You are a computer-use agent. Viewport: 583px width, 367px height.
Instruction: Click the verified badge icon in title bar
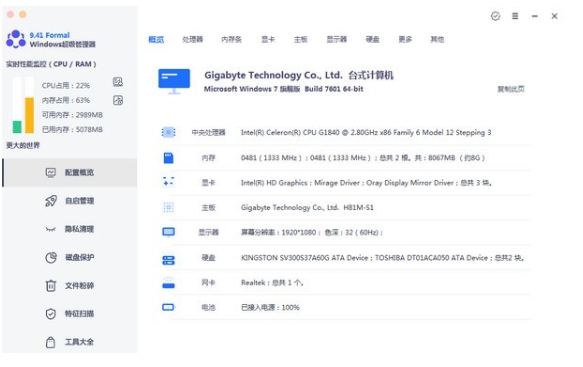[495, 16]
